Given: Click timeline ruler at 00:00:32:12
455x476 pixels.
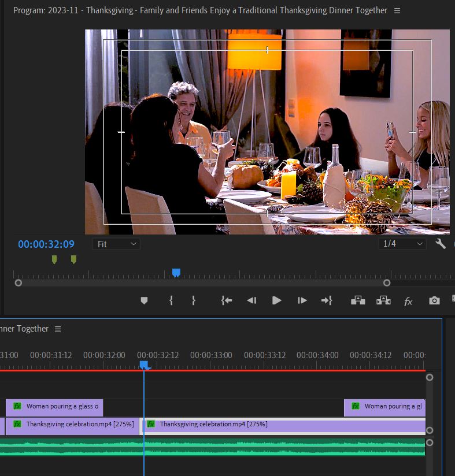Looking at the screenshot, I should (158, 355).
